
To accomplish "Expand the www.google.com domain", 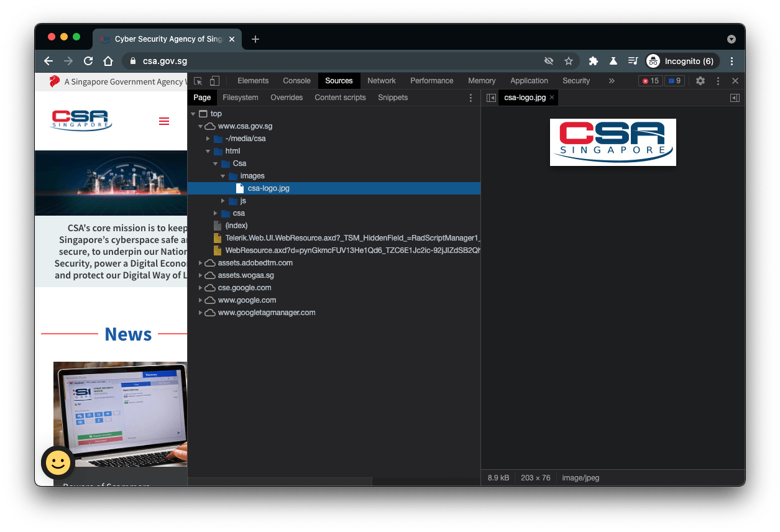I will 201,300.
